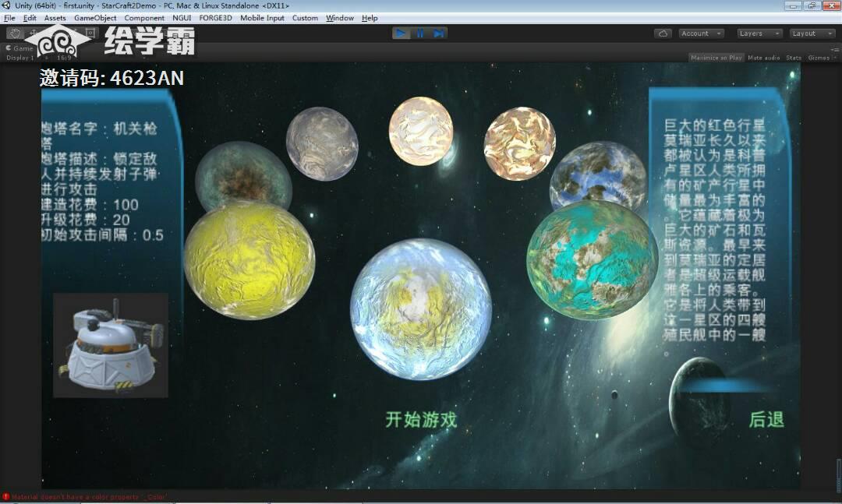The image size is (842, 504).
Task: Close the Unity window
Action: click(831, 6)
